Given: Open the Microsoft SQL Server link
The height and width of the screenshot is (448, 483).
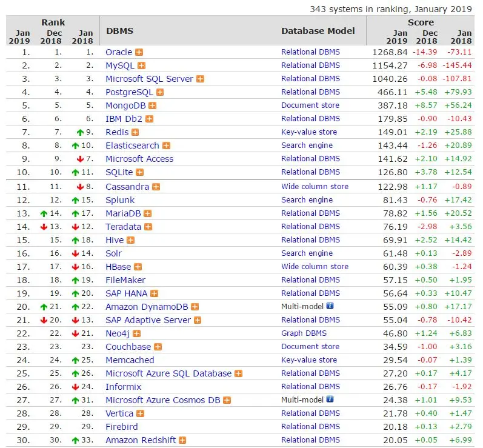Looking at the screenshot, I should 150,79.
